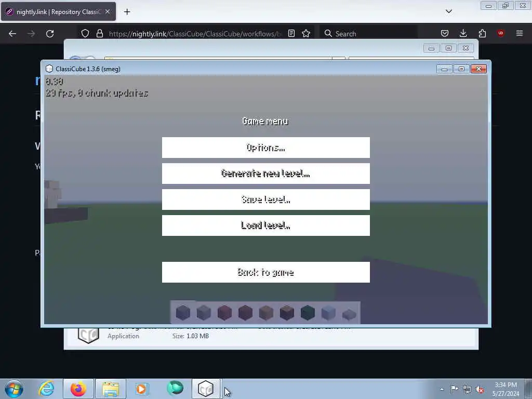Click the Firefox URL address field
The width and height of the screenshot is (532, 399).
pyautogui.click(x=195, y=34)
